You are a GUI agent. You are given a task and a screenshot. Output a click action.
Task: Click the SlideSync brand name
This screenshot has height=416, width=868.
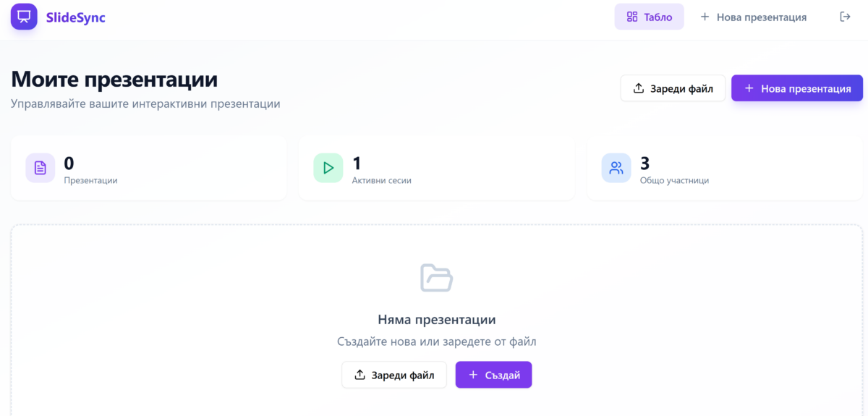[75, 17]
